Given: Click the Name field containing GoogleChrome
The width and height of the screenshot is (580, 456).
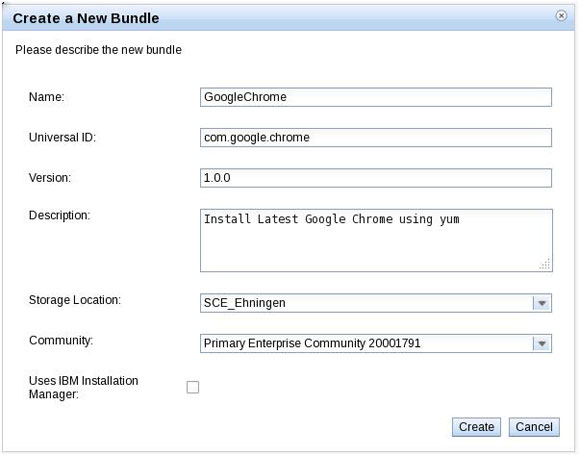Looking at the screenshot, I should click(x=376, y=97).
